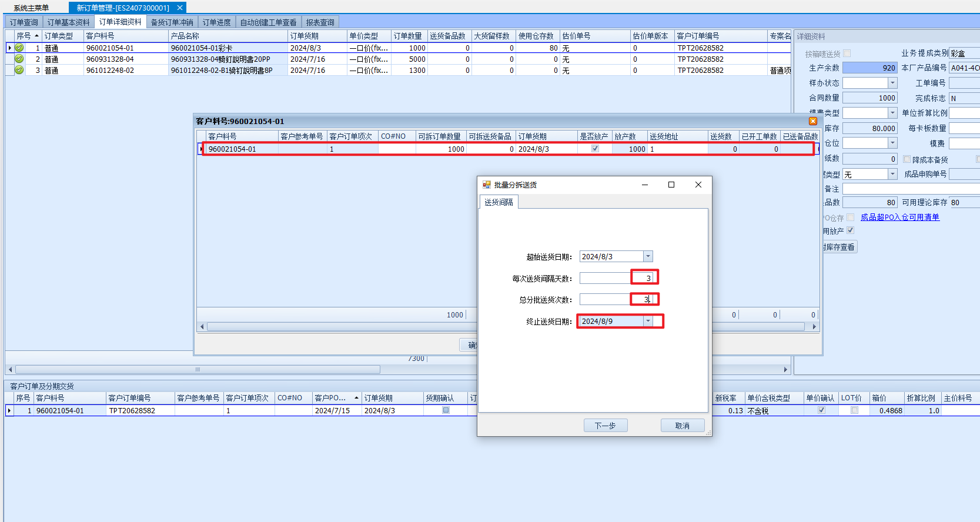Open the 备货订单冲销 tab
This screenshot has height=522, width=980.
pyautogui.click(x=172, y=22)
